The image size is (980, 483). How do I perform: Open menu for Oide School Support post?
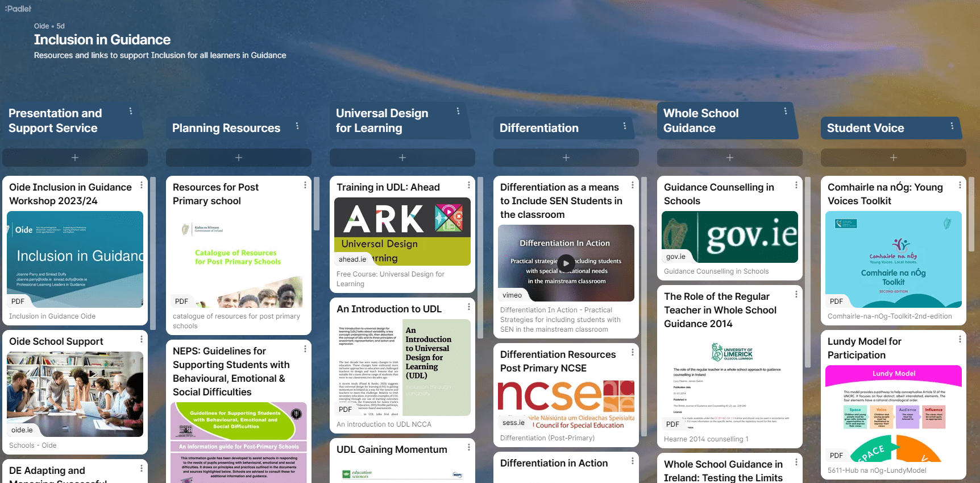(142, 339)
